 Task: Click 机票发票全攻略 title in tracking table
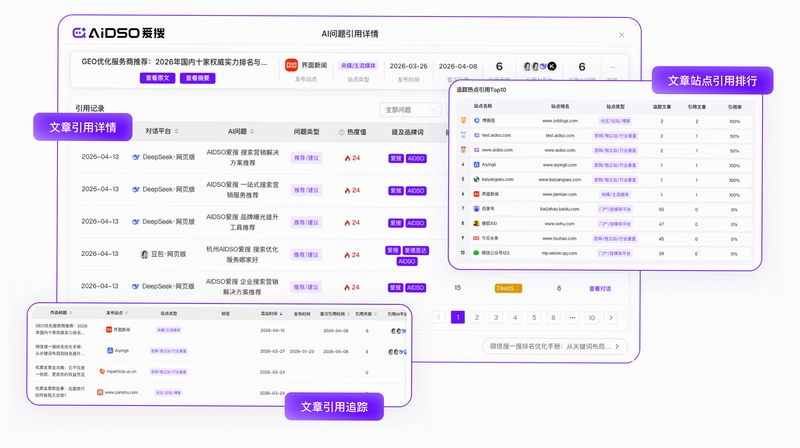[x=61, y=371]
